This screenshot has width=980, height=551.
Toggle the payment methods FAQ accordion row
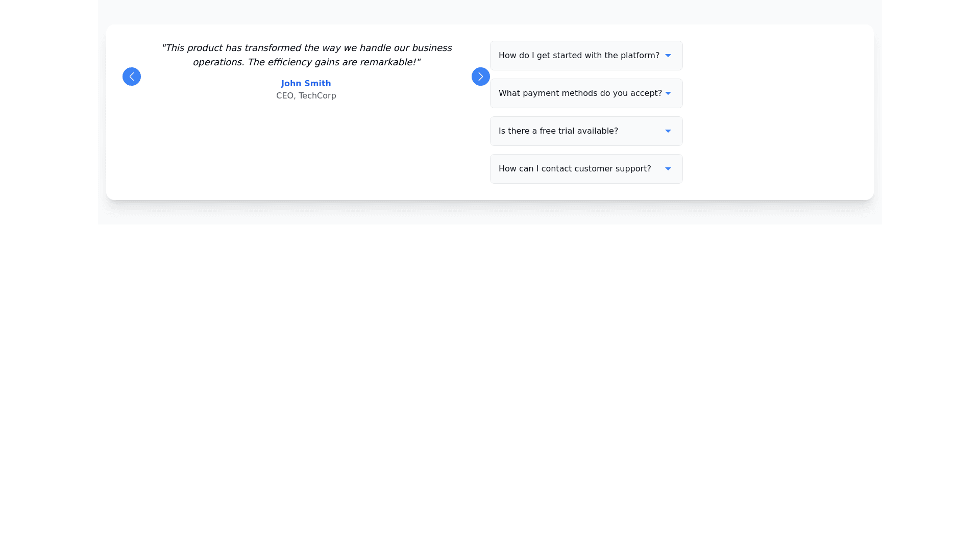586,93
